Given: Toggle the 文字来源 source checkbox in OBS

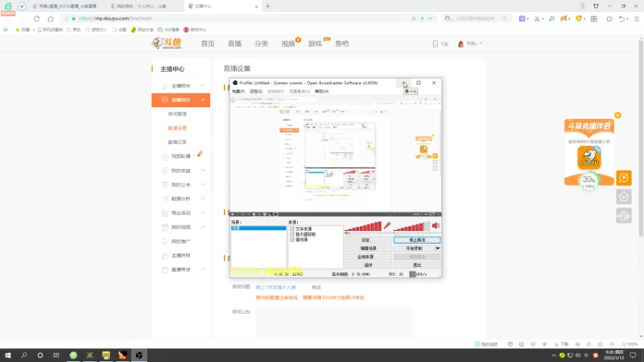Looking at the screenshot, I should (292, 229).
